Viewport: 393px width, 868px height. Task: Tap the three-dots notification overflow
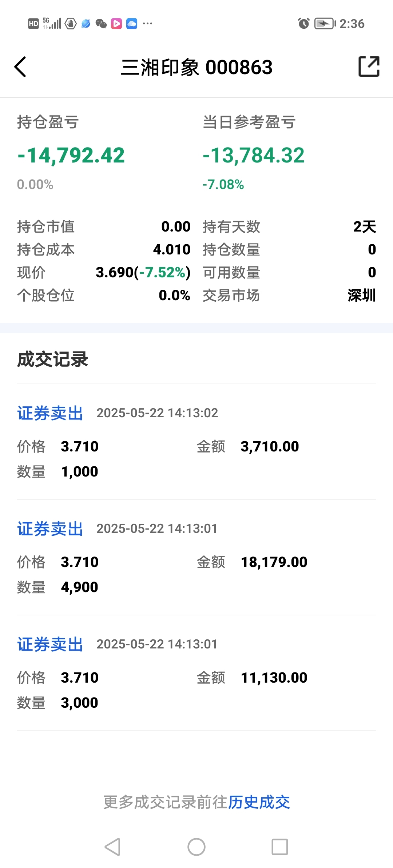147,24
